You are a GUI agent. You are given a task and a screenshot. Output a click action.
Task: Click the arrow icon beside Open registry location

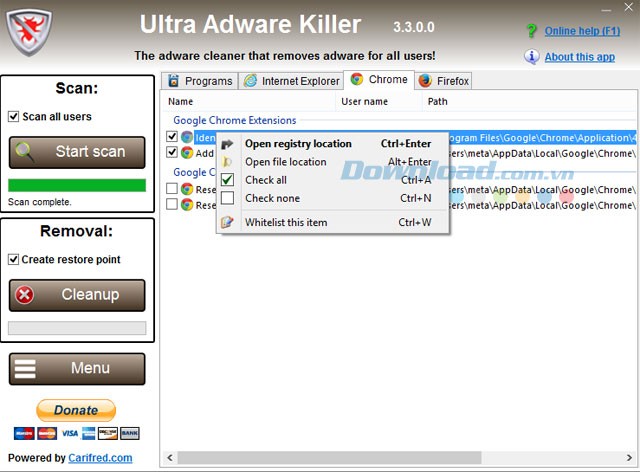click(227, 144)
